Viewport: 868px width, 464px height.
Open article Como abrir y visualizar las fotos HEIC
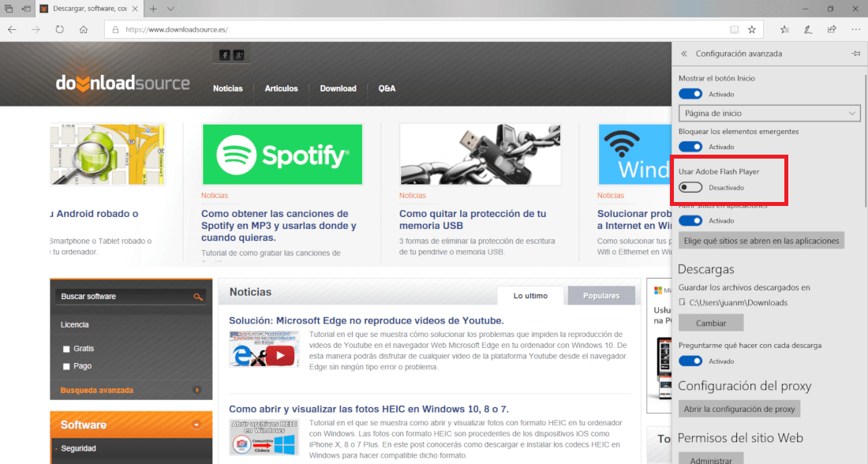(x=369, y=410)
